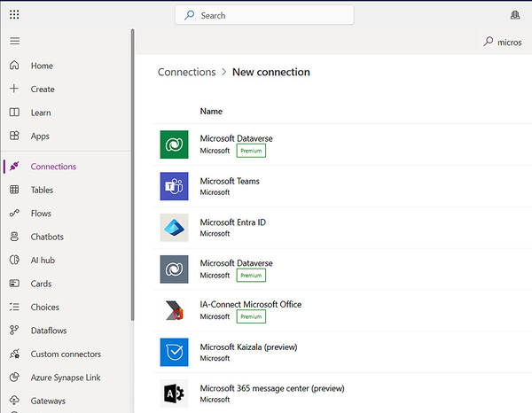
Task: Click the AI hub brain icon
Action: point(14,260)
